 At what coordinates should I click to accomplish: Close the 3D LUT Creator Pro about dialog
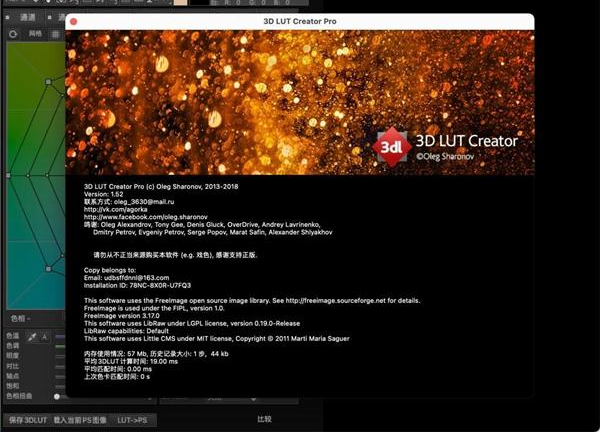point(73,22)
